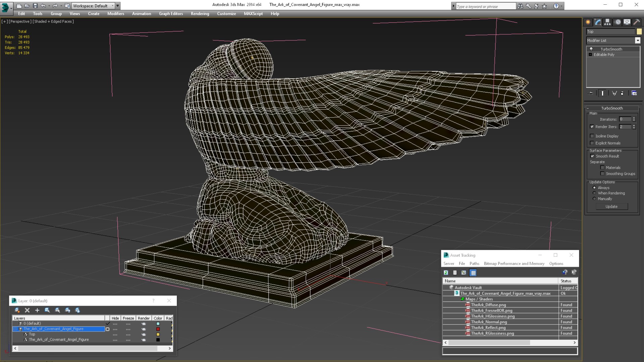
Task: Open the Rendering menu
Action: pos(200,14)
